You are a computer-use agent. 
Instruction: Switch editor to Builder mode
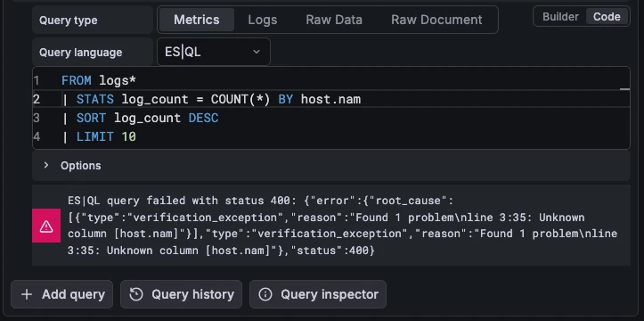[x=560, y=17]
